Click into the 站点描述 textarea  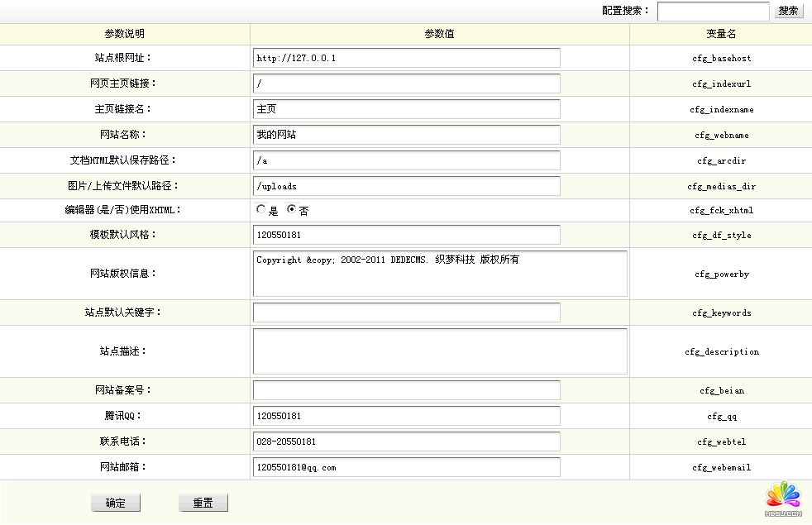(440, 351)
